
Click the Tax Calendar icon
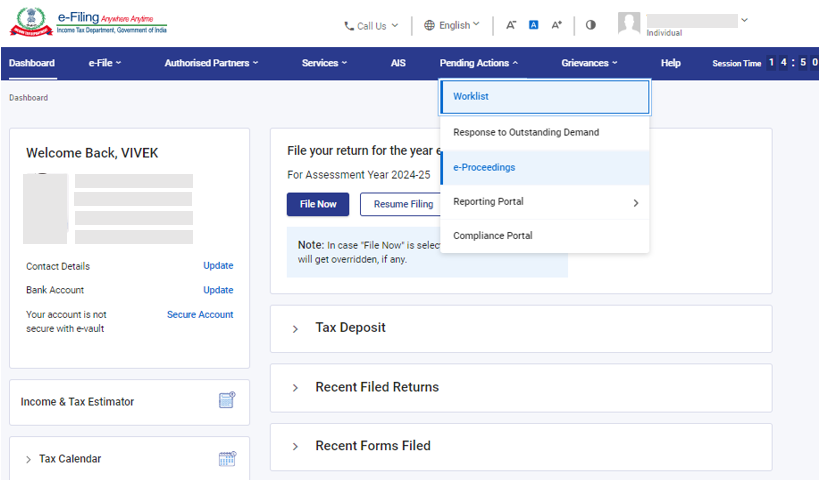tap(227, 459)
